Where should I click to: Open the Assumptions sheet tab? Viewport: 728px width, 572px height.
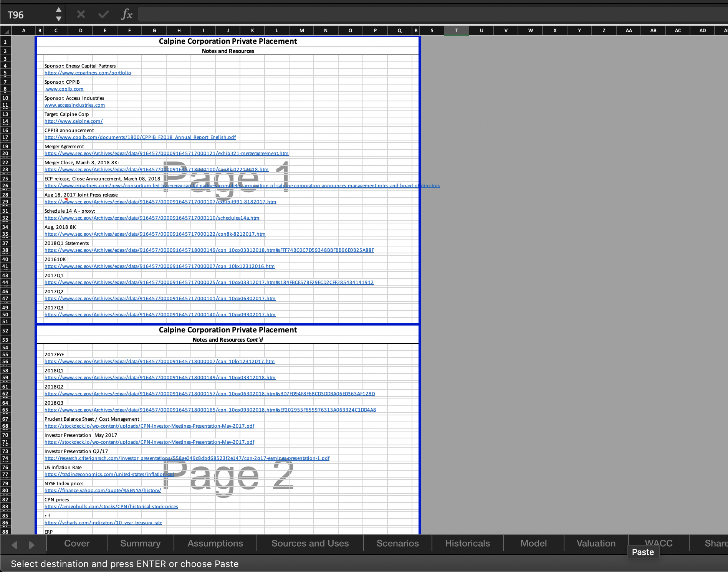point(215,544)
